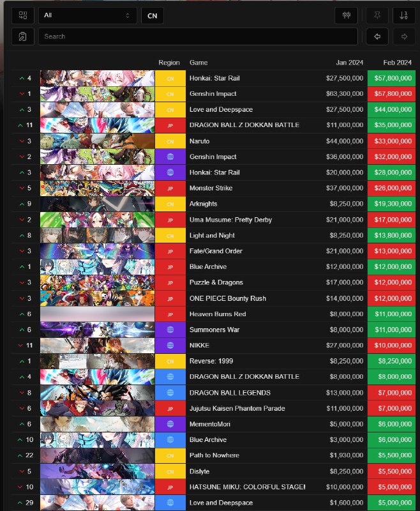Click the Fate/Grand Order banner thumbnail
Viewport: 420px width, 511px height.
tap(97, 251)
